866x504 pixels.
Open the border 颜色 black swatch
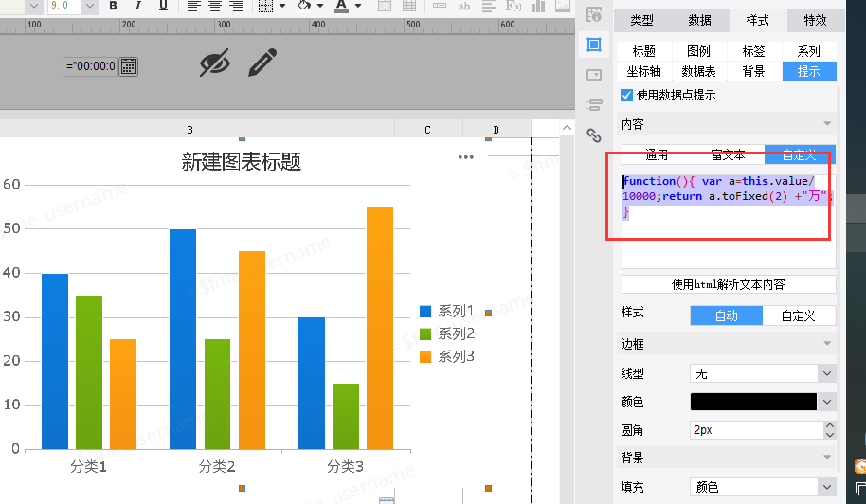(753, 402)
